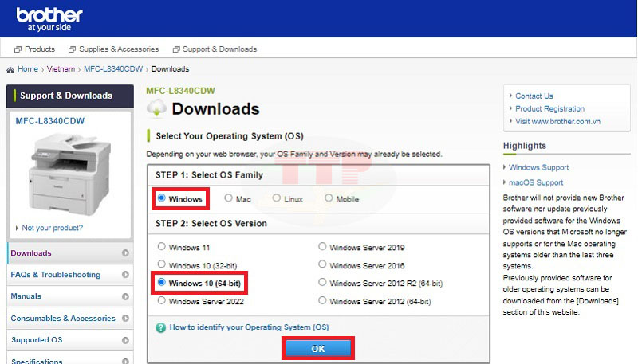
Task: Choose Windows Server 2022 option
Action: 162,300
